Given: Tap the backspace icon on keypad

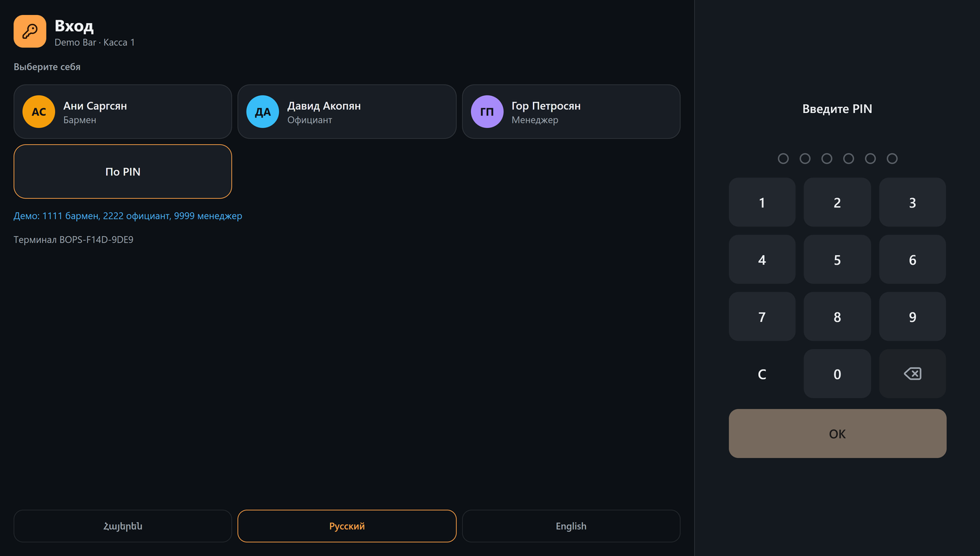Looking at the screenshot, I should tap(912, 374).
